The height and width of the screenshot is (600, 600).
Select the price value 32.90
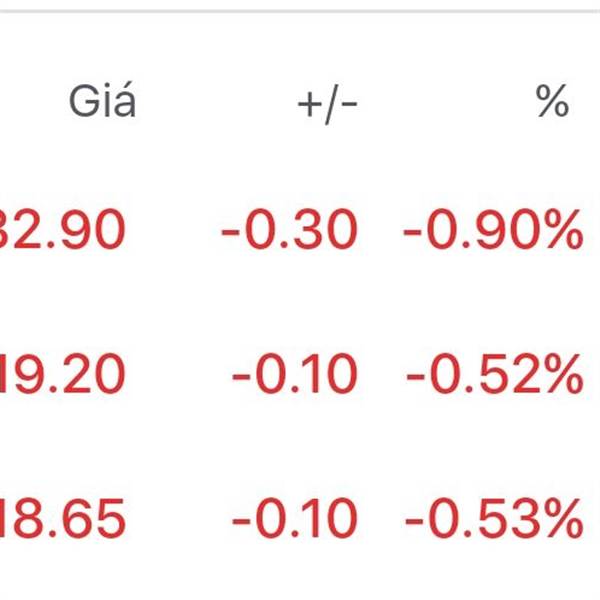(x=61, y=229)
